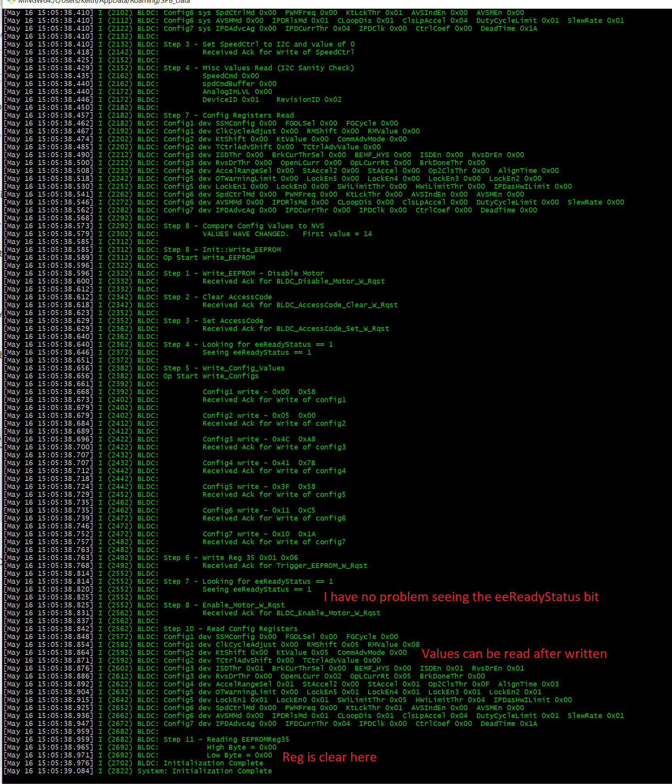Select 'Op Start Write_Configs' text

(x=211, y=376)
